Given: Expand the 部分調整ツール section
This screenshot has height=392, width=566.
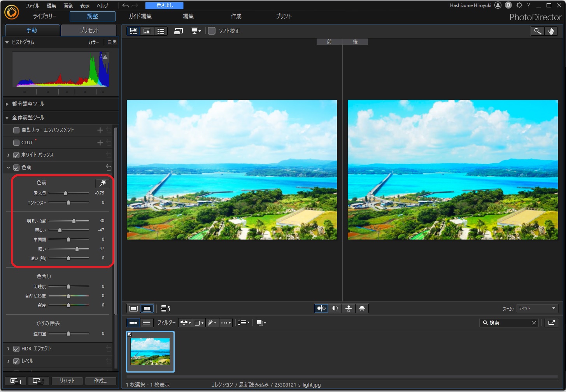Looking at the screenshot, I should coord(7,104).
